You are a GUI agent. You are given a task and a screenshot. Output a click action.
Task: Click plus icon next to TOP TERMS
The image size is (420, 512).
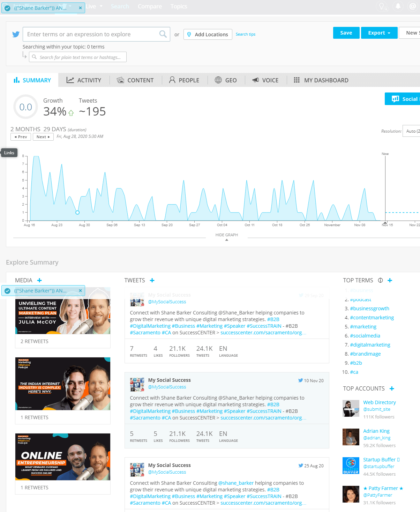(390, 280)
